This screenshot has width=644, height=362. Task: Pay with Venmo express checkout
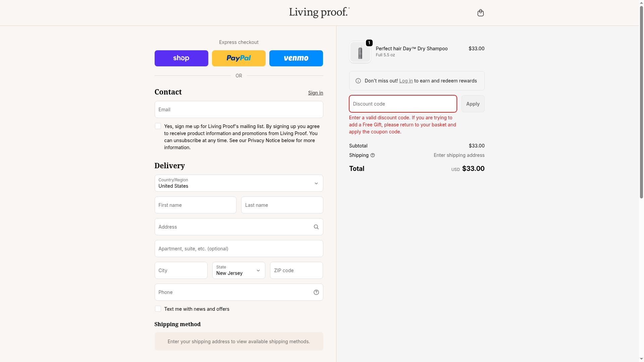point(296,58)
